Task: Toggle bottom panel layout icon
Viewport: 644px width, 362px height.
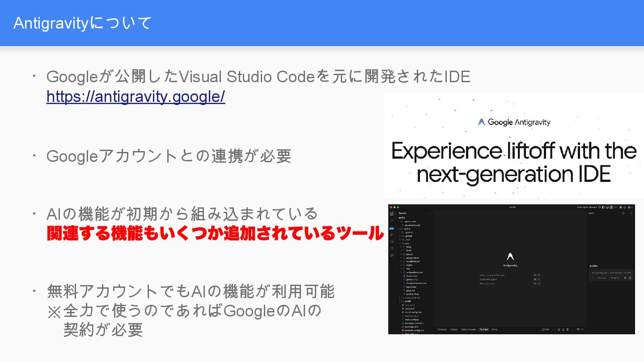Action: 607,207
